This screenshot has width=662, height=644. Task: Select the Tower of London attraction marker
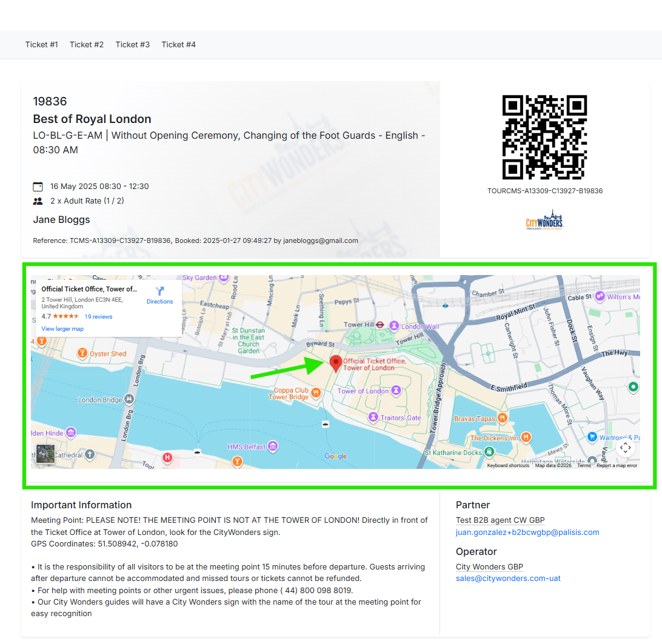396,390
